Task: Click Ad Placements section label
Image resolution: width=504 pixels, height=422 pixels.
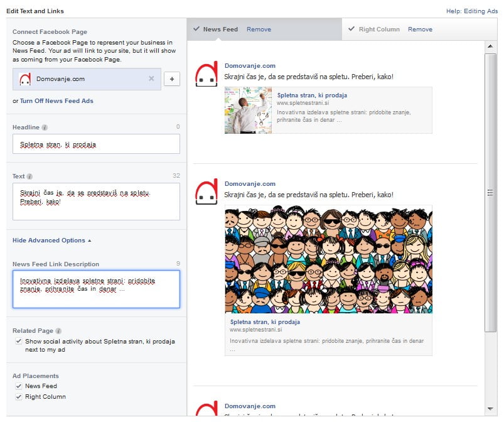Action: pos(36,376)
